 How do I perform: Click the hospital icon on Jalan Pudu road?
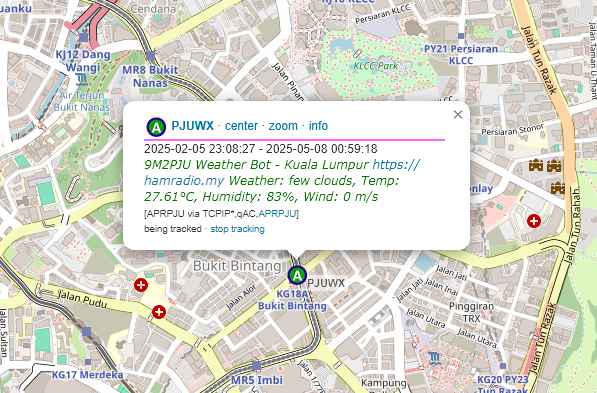(159, 312)
